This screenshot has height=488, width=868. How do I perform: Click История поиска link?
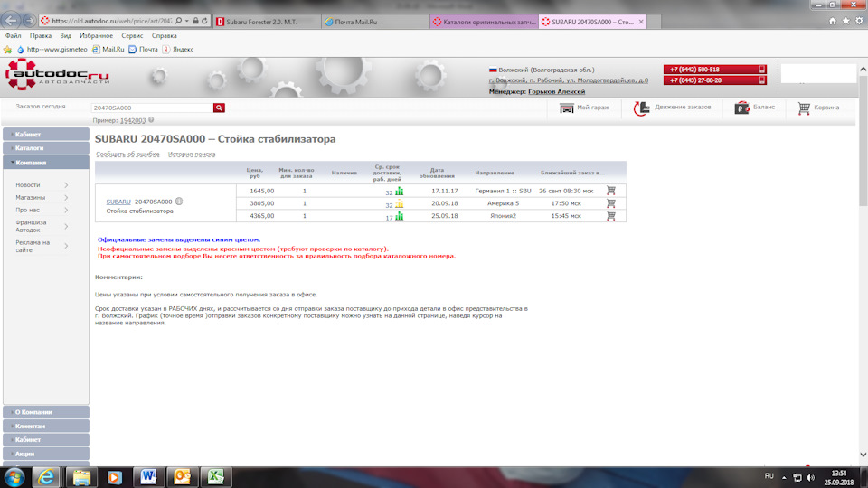pyautogui.click(x=192, y=155)
